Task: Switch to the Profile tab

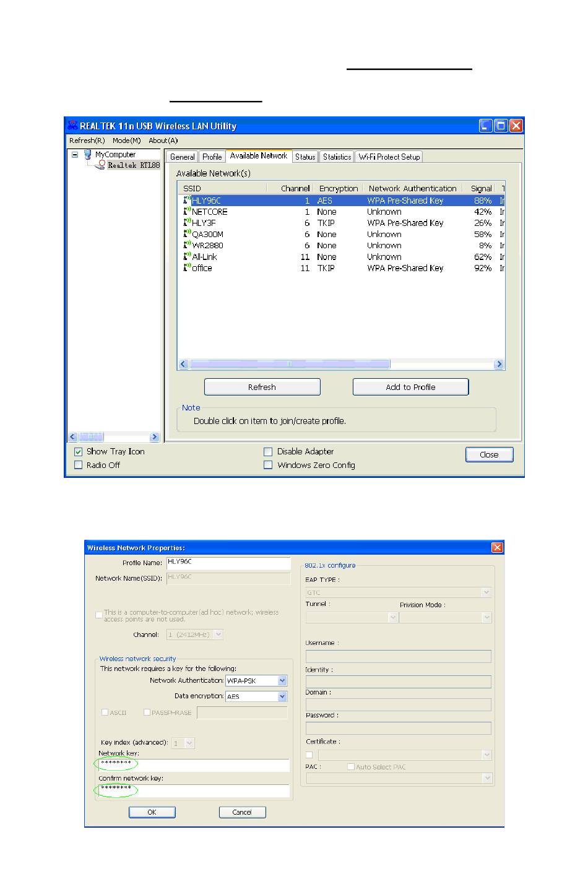Action: point(212,157)
